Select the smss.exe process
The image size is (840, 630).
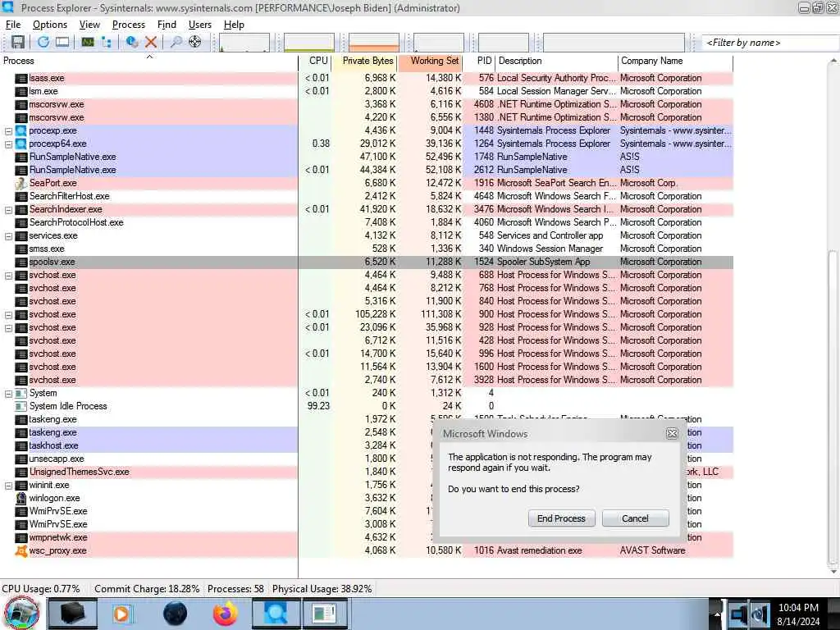coord(367,249)
